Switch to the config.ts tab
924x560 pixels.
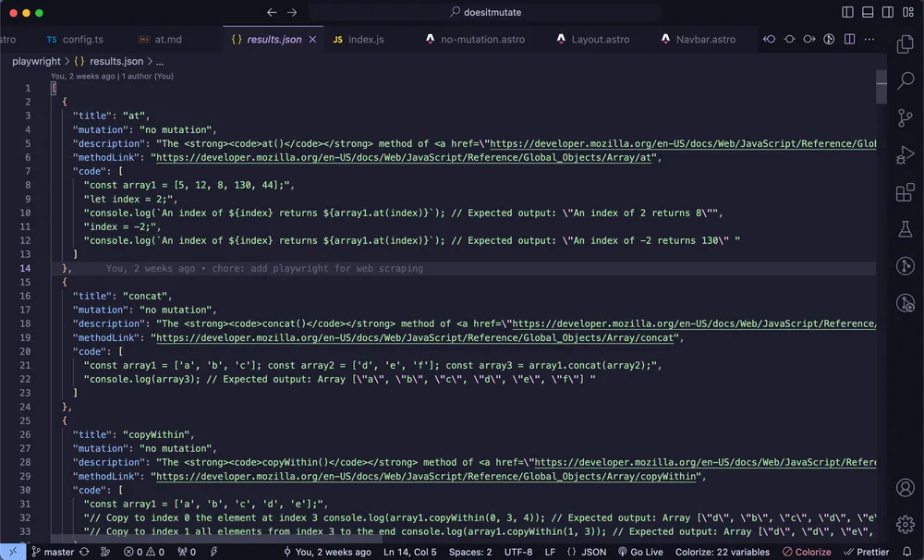point(75,40)
